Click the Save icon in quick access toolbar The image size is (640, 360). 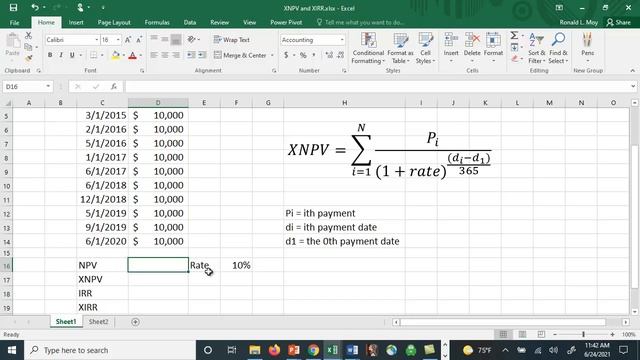[13, 8]
